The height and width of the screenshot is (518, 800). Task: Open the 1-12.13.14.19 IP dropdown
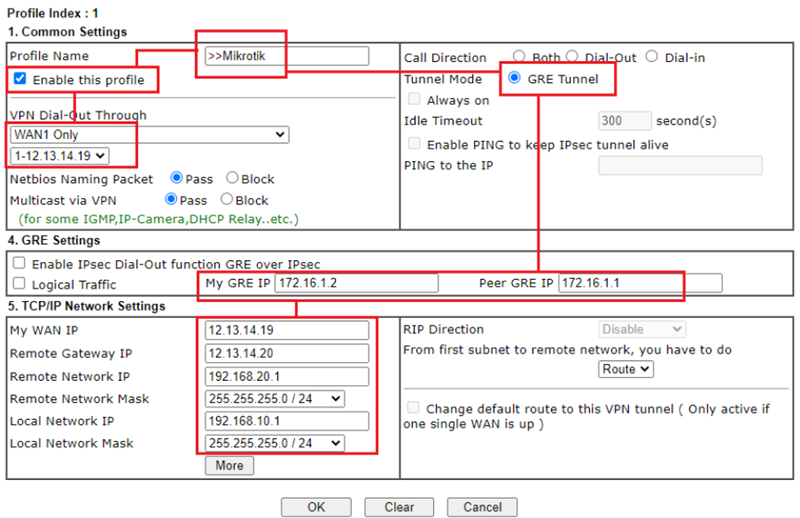59,156
